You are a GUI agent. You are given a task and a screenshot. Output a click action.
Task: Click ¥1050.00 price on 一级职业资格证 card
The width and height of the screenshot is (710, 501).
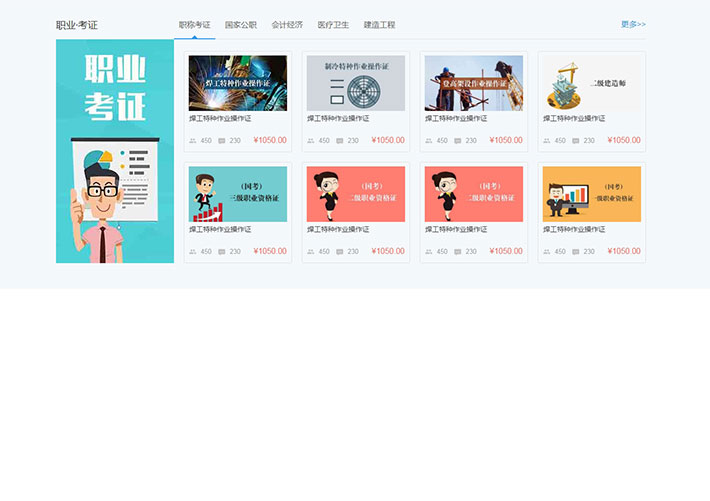(624, 252)
